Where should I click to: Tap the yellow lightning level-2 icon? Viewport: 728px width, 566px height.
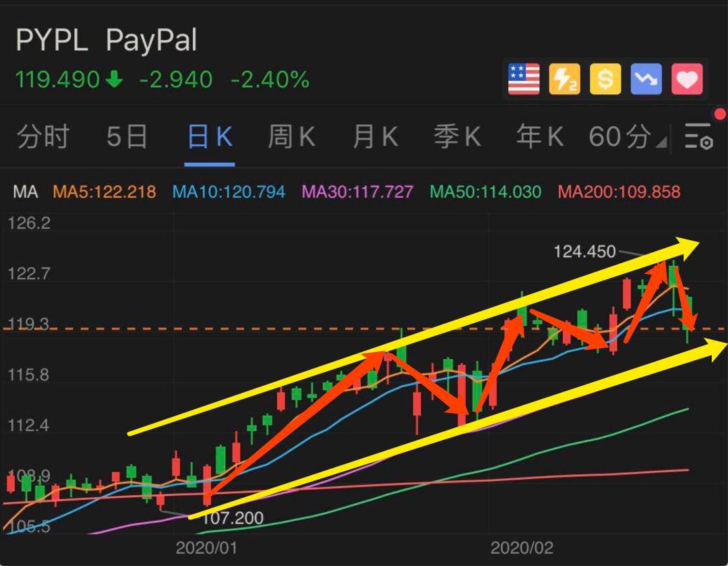pyautogui.click(x=565, y=79)
